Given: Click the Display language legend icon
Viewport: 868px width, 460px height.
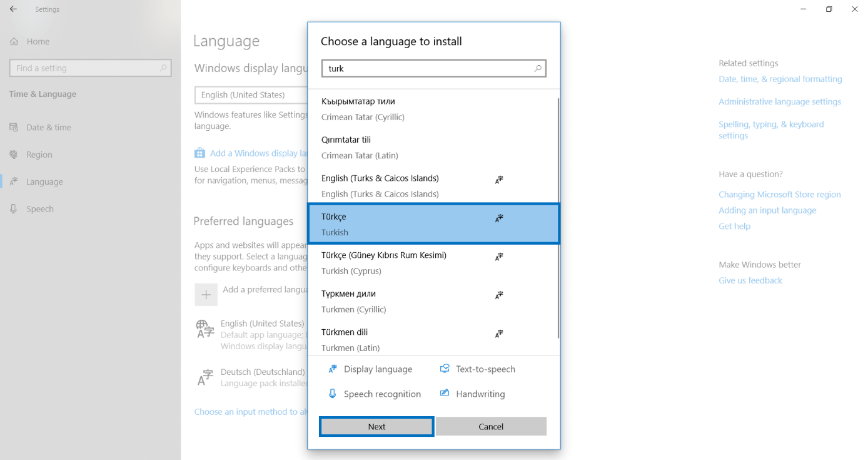Looking at the screenshot, I should click(333, 369).
